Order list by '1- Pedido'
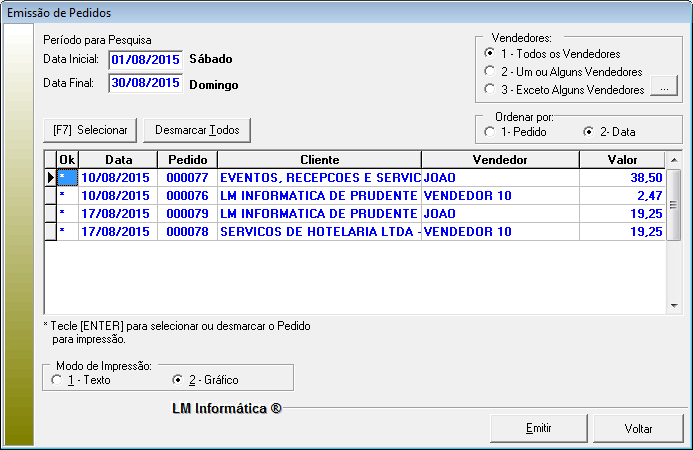This screenshot has height=450, width=693. [x=489, y=131]
